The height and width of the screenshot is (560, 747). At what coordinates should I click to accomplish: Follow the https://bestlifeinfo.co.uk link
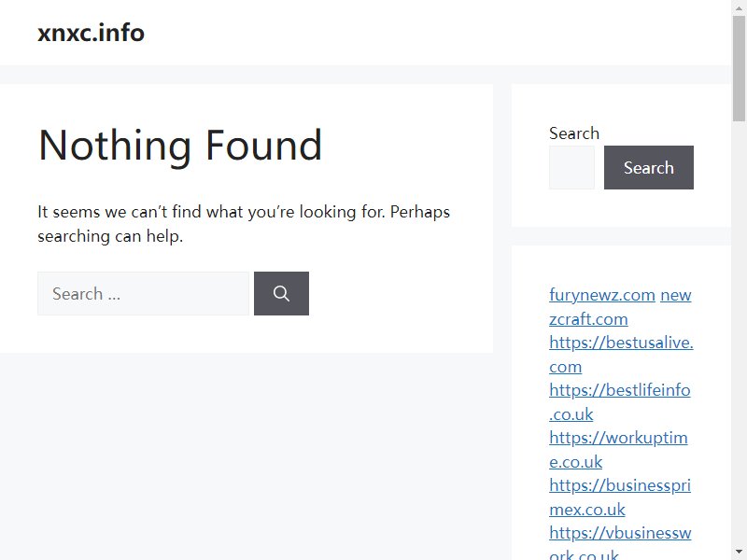point(619,402)
